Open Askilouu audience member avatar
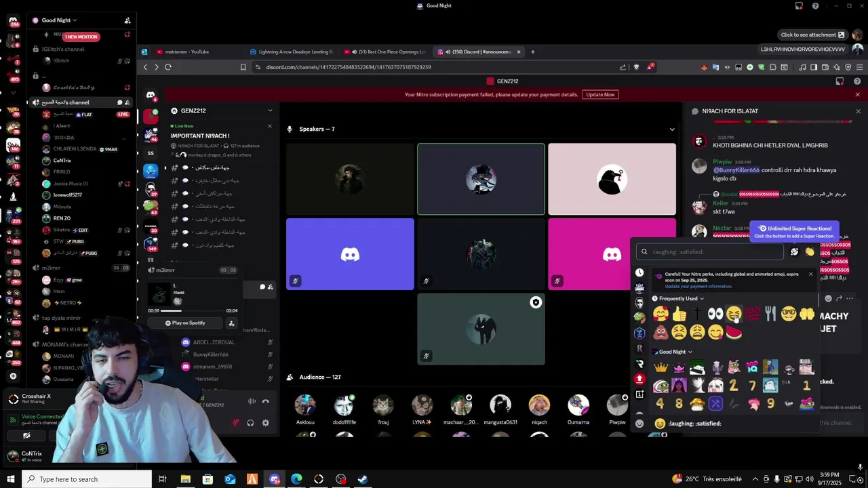This screenshot has width=868, height=488. 305,405
